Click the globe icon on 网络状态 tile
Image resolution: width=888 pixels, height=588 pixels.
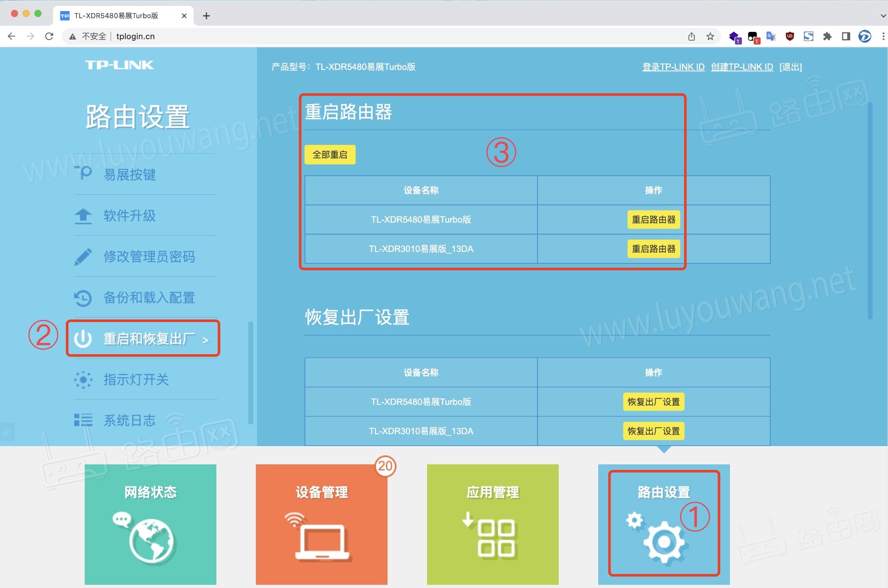pyautogui.click(x=150, y=539)
